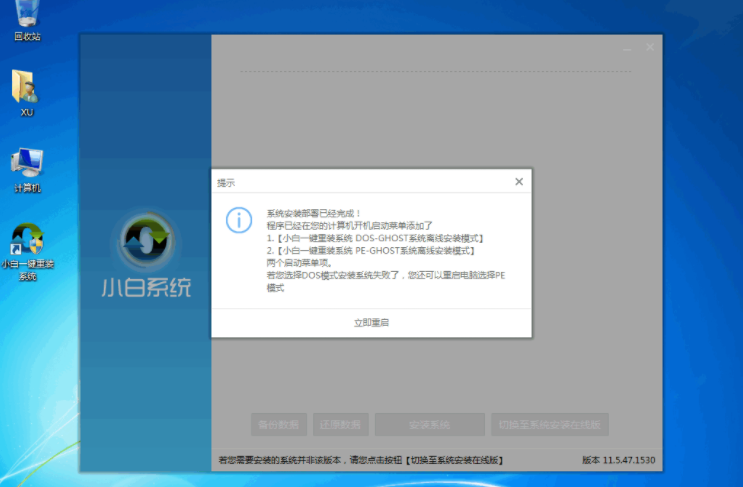743x487 pixels.
Task: Click the 提示 dialog title text
Action: click(226, 183)
